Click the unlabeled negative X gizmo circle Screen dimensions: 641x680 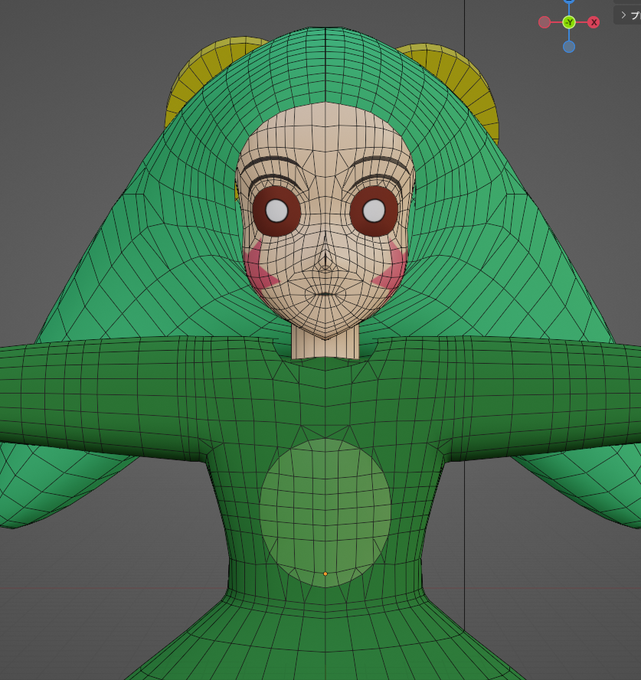[544, 22]
